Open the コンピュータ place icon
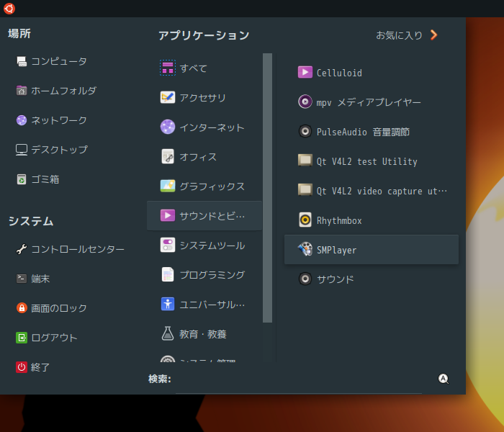The width and height of the screenshot is (504, 432). (22, 61)
